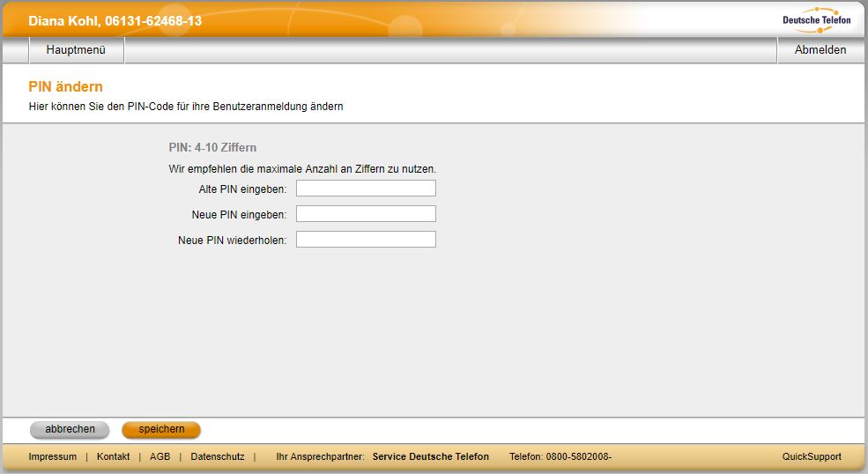Open the QuickSupport link
868x474 pixels.
(x=812, y=457)
